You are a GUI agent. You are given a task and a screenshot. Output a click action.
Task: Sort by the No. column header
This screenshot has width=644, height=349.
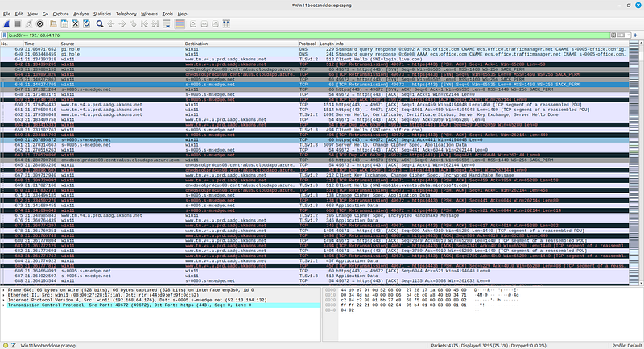coord(11,44)
